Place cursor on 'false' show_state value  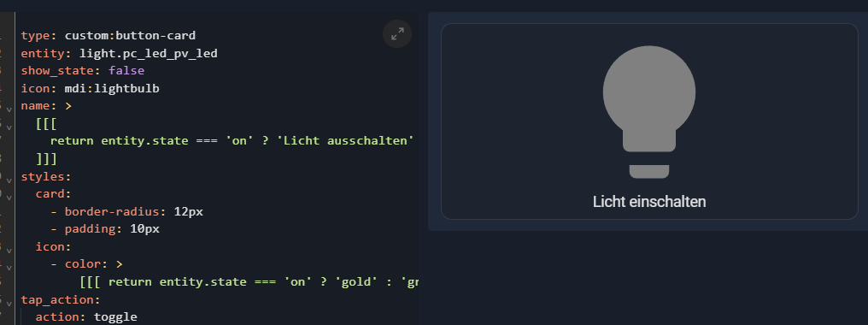[126, 70]
